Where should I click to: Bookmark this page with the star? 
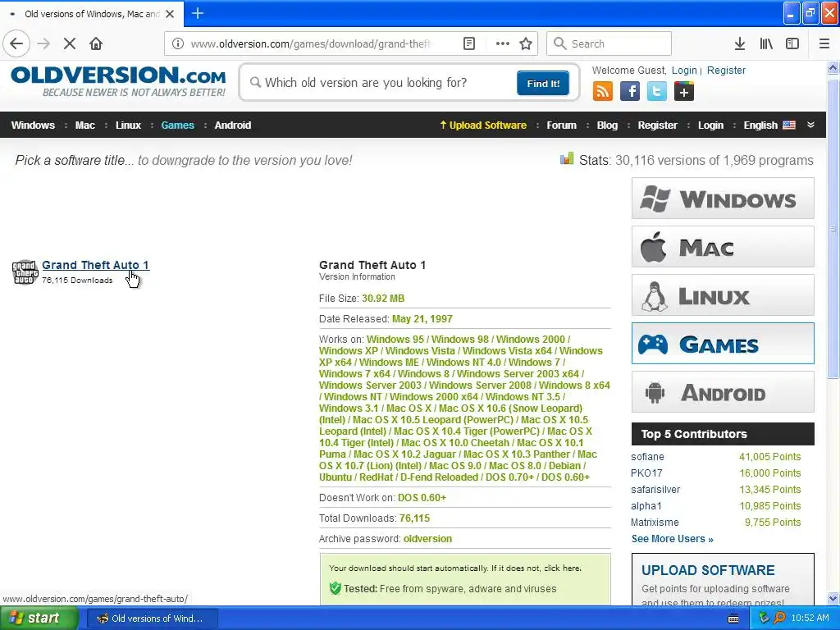[526, 43]
